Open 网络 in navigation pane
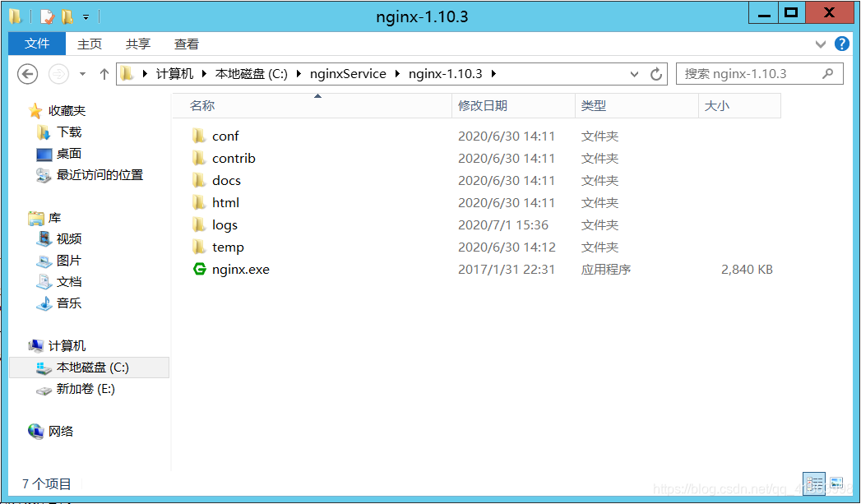The image size is (861, 504). (x=60, y=432)
